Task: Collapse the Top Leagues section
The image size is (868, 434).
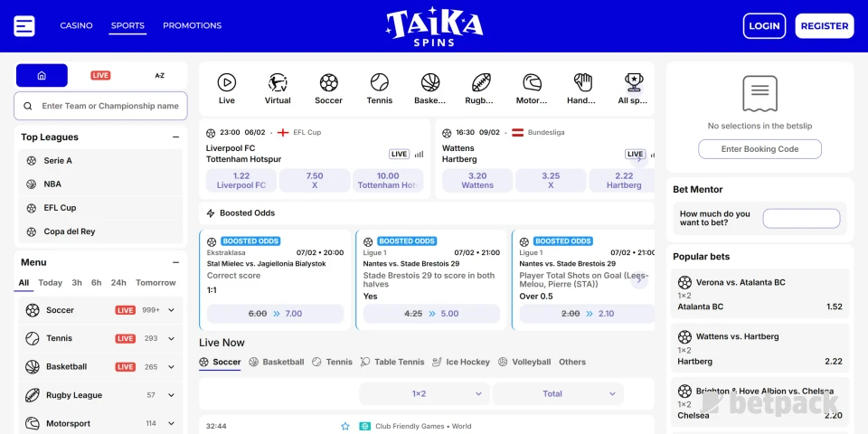Action: [x=175, y=137]
